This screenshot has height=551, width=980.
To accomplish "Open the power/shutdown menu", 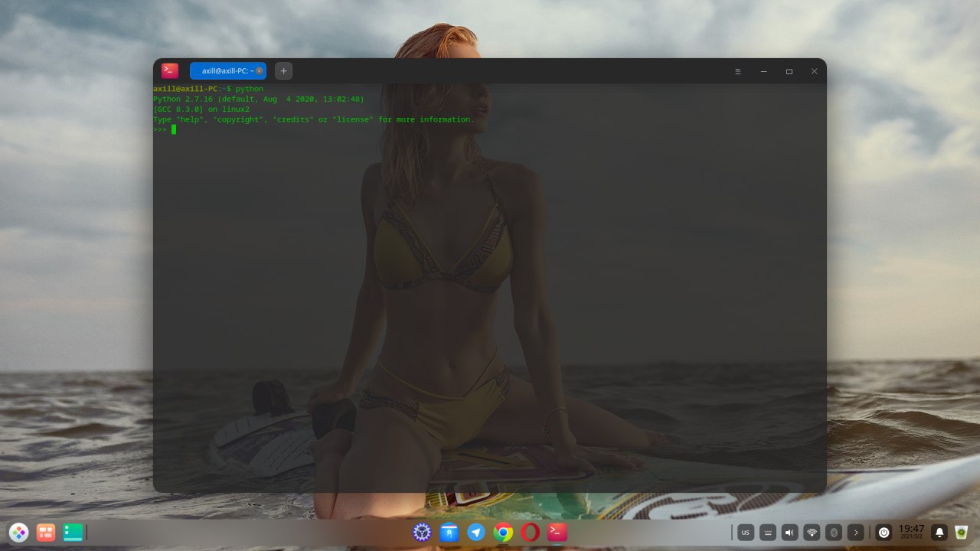I will 884,533.
